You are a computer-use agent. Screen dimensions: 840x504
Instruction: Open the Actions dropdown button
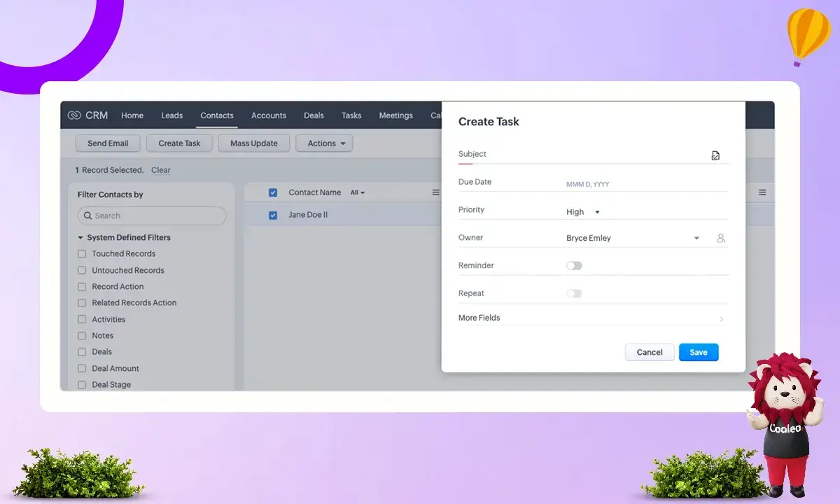coord(323,143)
